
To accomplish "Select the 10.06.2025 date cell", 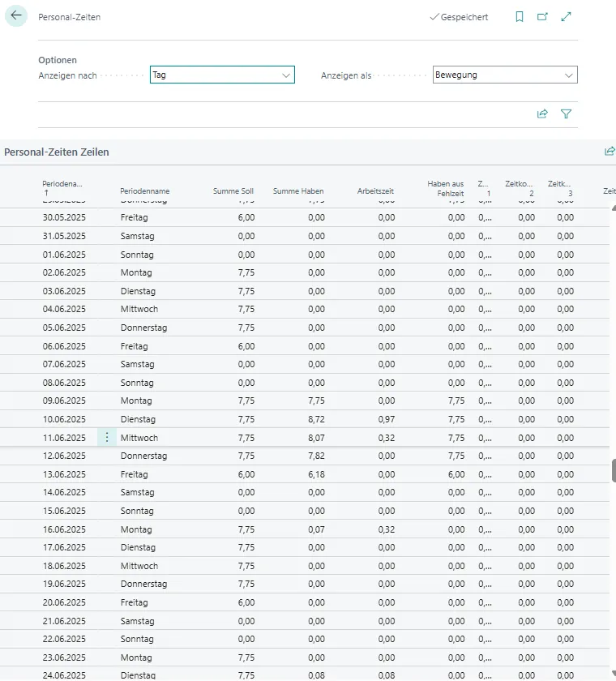I will point(64,419).
